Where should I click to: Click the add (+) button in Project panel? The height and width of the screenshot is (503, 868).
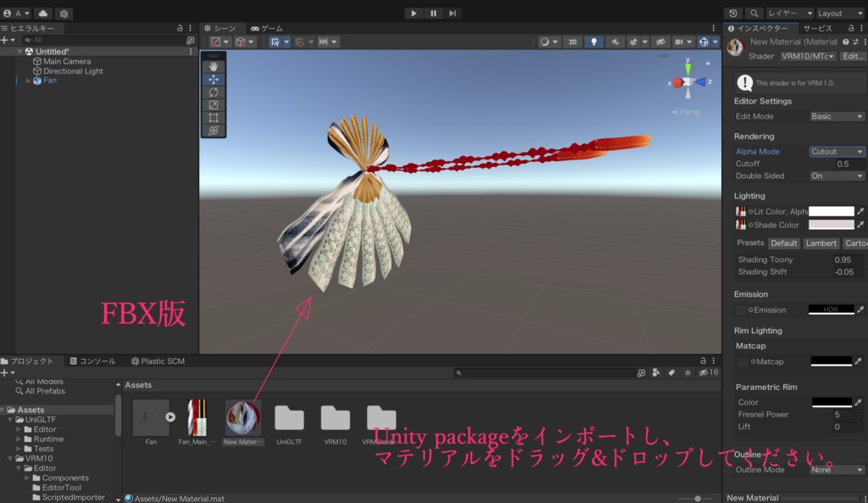(4, 373)
